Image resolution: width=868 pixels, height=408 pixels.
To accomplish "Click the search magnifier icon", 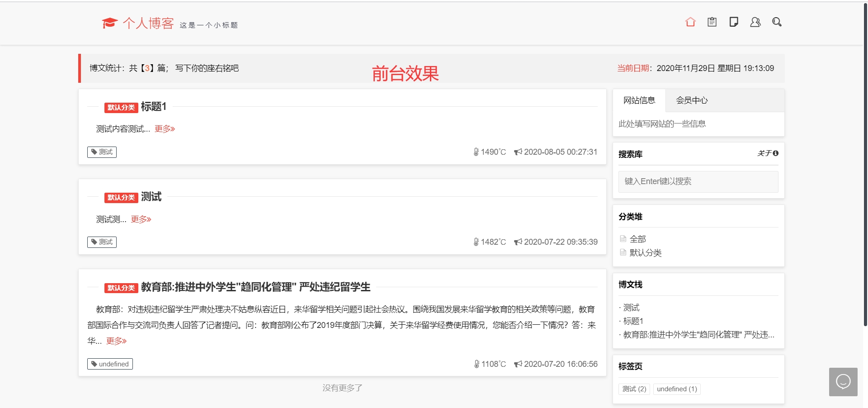I will point(777,22).
